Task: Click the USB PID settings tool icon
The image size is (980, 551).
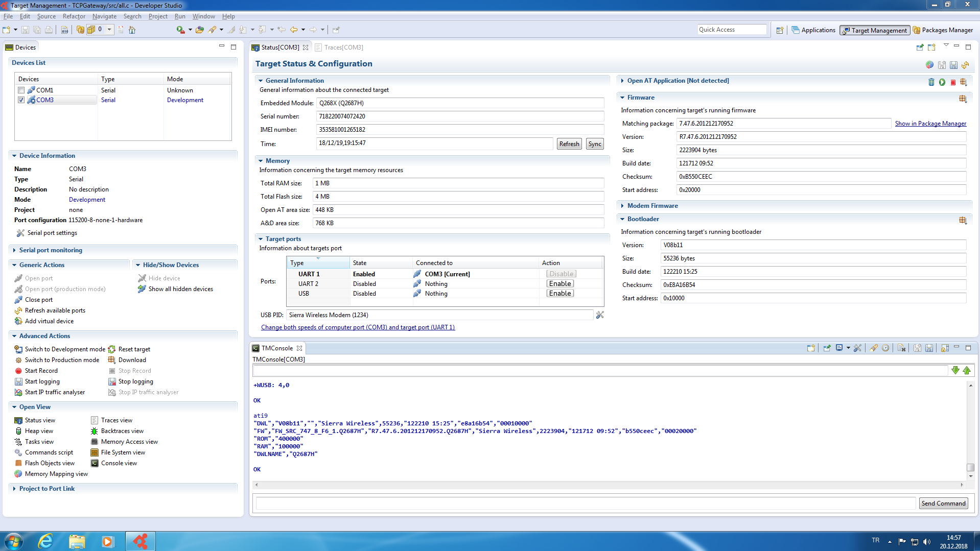Action: click(600, 315)
